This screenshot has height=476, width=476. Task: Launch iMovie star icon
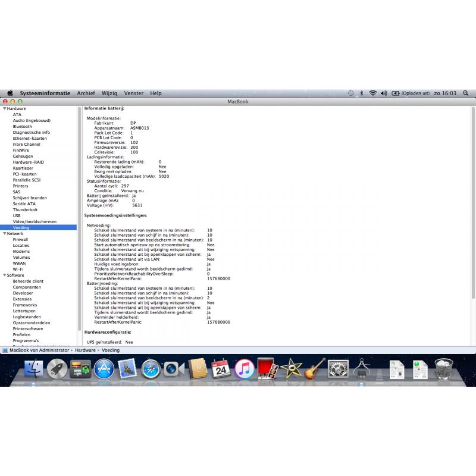pos(291,368)
